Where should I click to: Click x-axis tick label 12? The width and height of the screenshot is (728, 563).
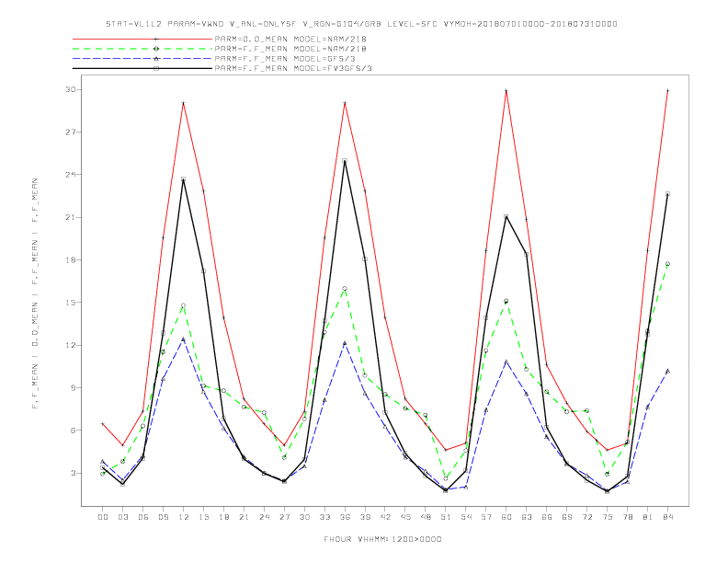[184, 517]
